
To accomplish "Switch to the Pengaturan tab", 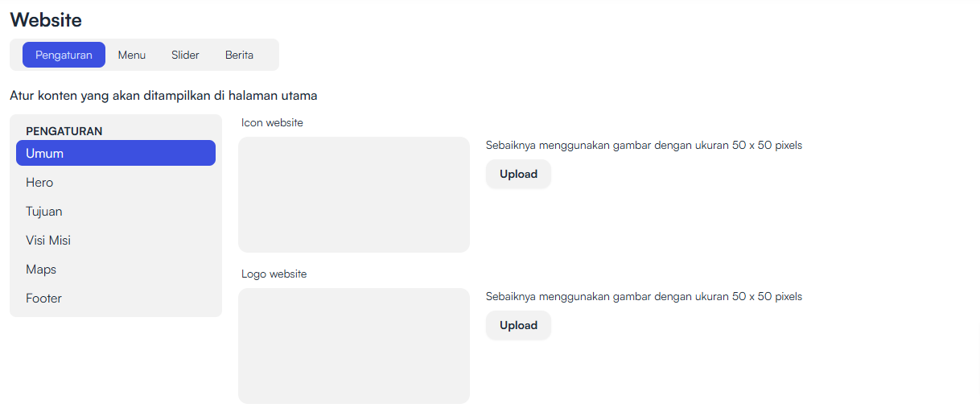I will tap(64, 56).
